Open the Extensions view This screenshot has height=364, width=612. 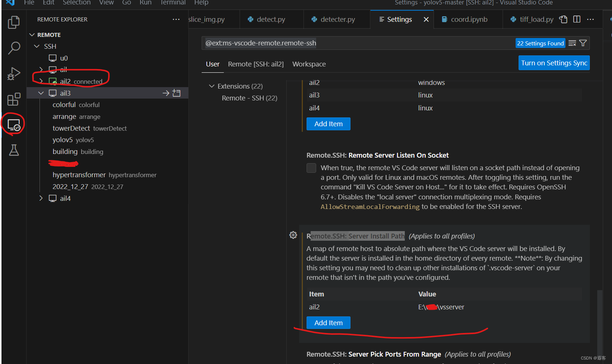pos(14,99)
